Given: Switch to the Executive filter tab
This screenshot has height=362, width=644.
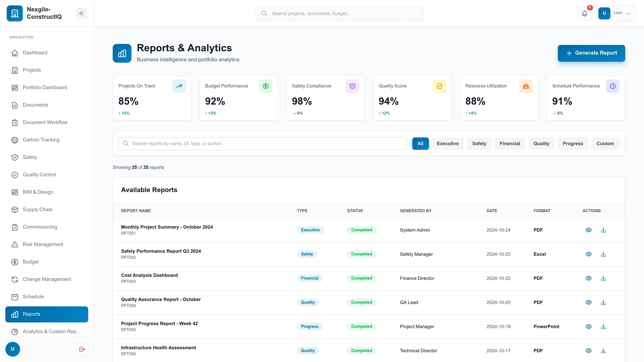Looking at the screenshot, I should pyautogui.click(x=448, y=143).
